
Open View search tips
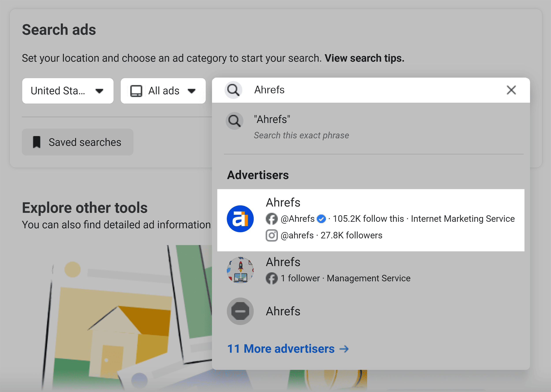[x=364, y=58]
